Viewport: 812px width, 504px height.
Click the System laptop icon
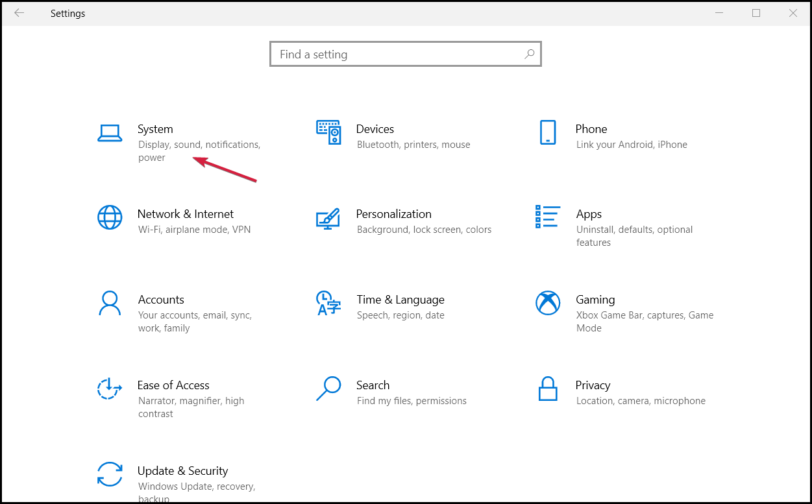click(x=110, y=132)
